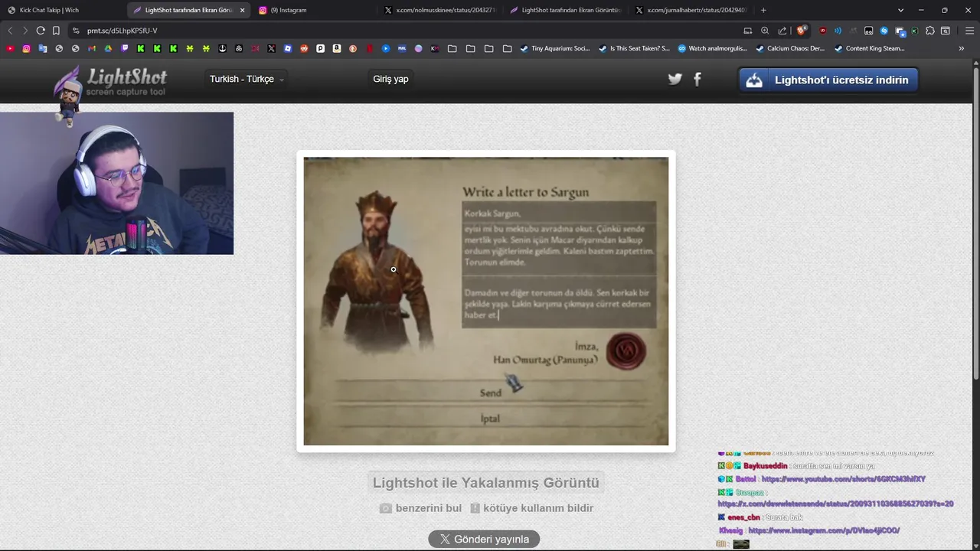Expand the Turkish - Türkçe language dropdown
Image resolution: width=980 pixels, height=551 pixels.
[x=247, y=79]
